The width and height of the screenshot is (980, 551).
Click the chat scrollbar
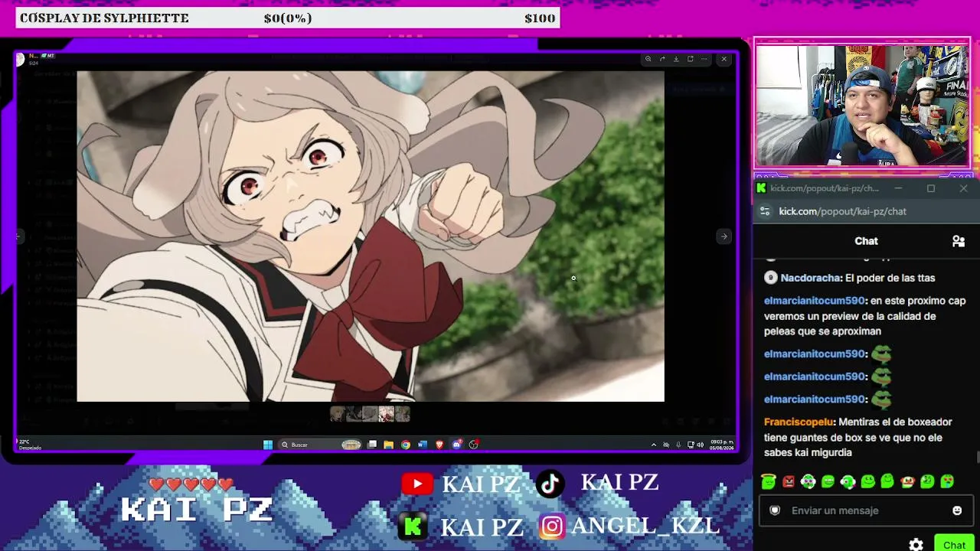(977, 457)
